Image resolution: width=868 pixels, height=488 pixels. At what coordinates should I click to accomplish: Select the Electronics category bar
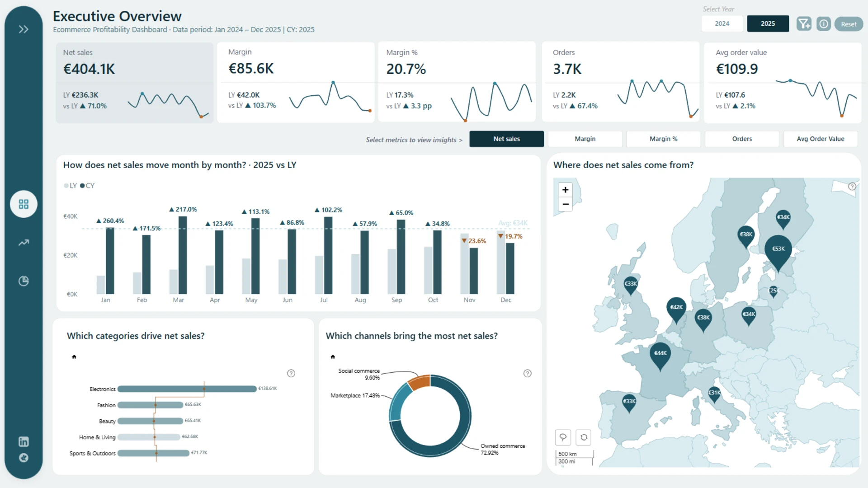[x=187, y=389]
